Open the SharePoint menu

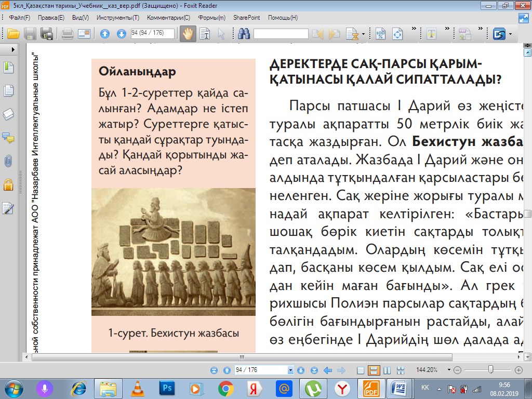click(x=246, y=18)
